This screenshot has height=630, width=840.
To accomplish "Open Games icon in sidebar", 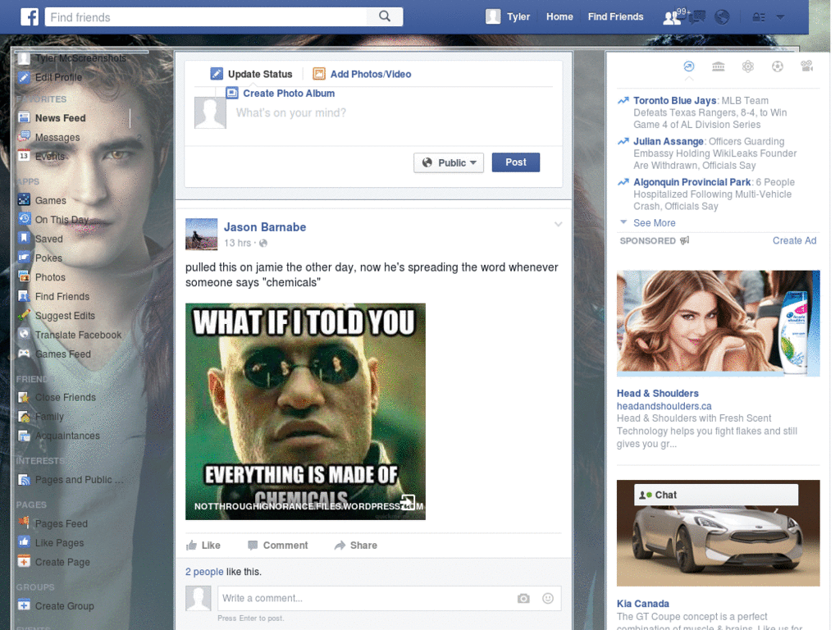I will pyautogui.click(x=24, y=200).
